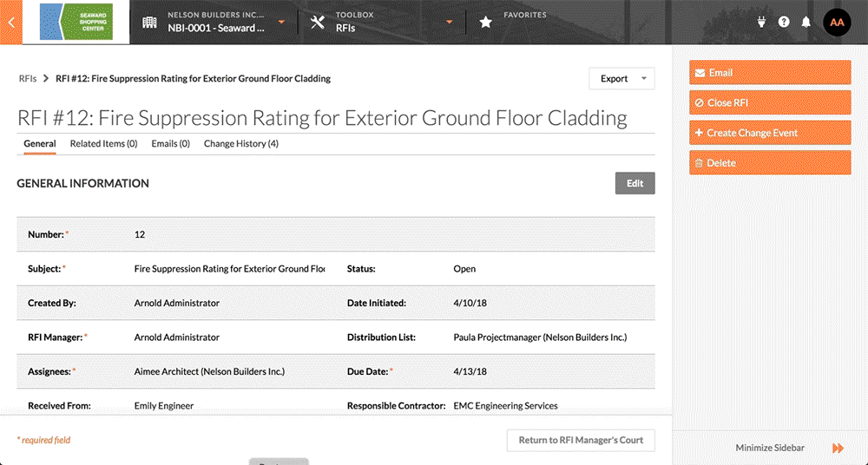Viewport: 868px width, 465px height.
Task: Open the AA user avatar menu
Action: [837, 23]
